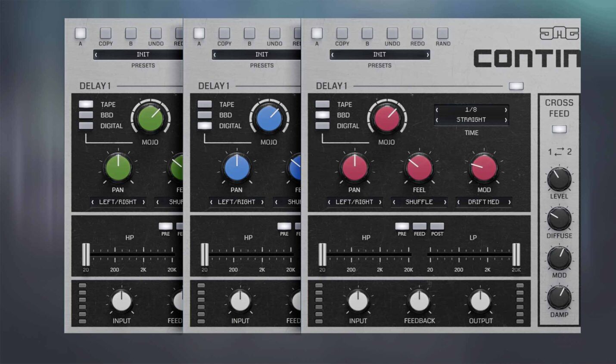616x364 pixels.
Task: Click the HP slider handle in green-knob window
Action: pos(86,255)
